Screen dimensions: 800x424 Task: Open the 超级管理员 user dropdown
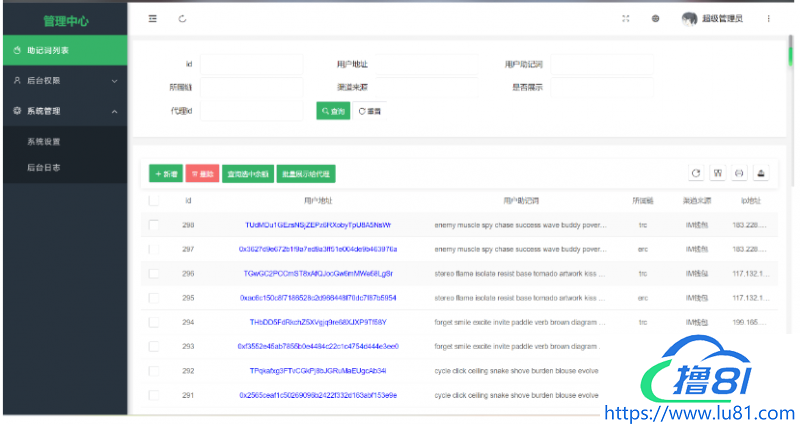(x=726, y=18)
